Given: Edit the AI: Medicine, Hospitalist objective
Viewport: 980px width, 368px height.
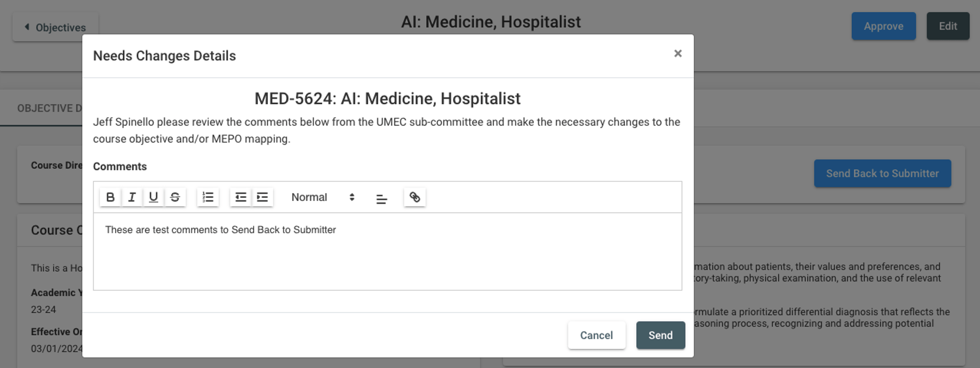Looking at the screenshot, I should 948,26.
